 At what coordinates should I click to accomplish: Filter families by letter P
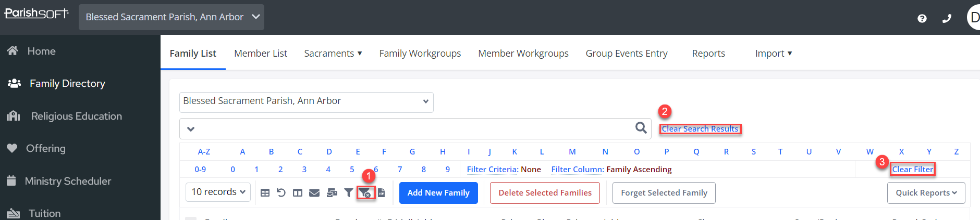[x=667, y=152]
